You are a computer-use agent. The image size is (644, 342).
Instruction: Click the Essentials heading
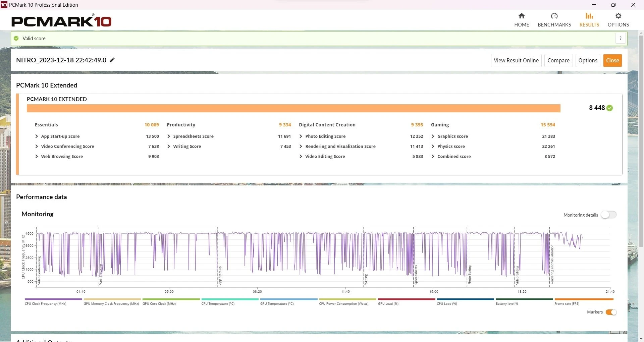[46, 125]
